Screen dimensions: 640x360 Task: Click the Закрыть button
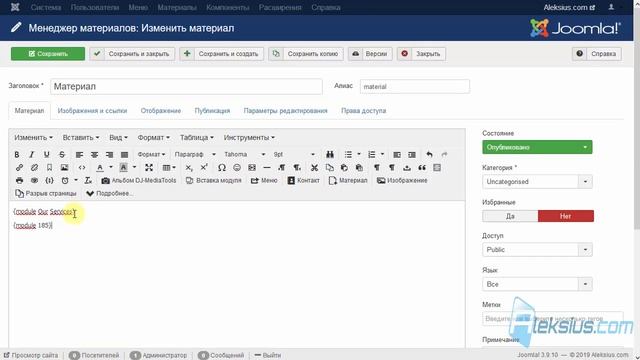tap(421, 54)
